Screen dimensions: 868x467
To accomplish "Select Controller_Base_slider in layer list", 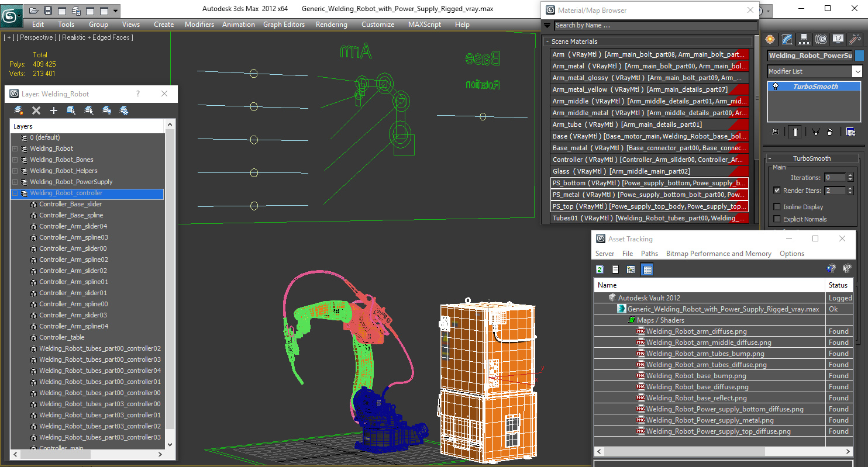I will point(71,205).
